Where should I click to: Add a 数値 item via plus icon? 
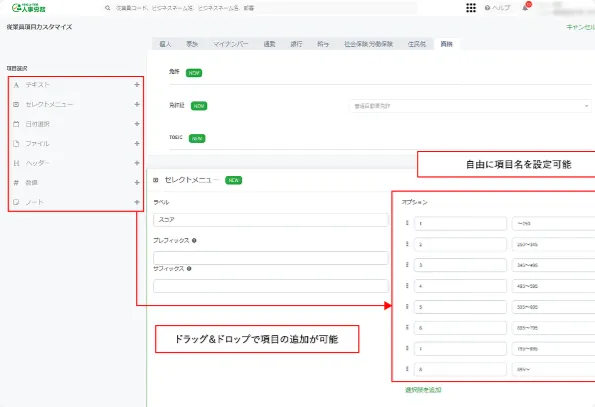tap(137, 183)
